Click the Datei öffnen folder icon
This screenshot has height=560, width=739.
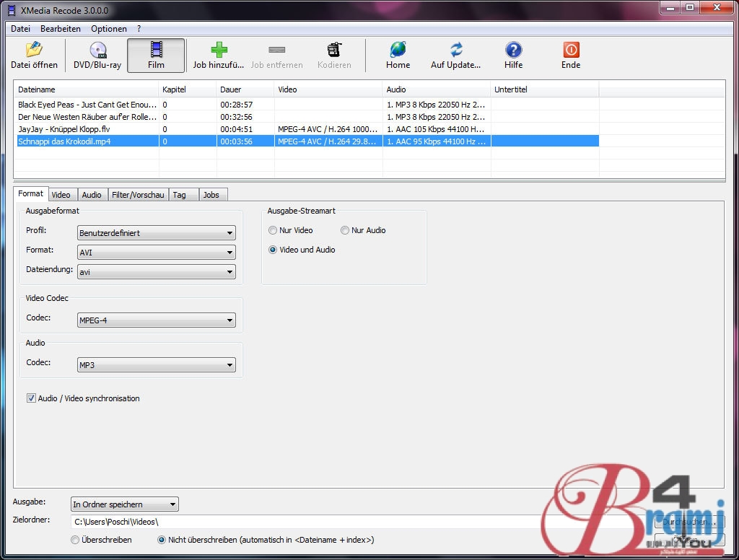pyautogui.click(x=34, y=50)
